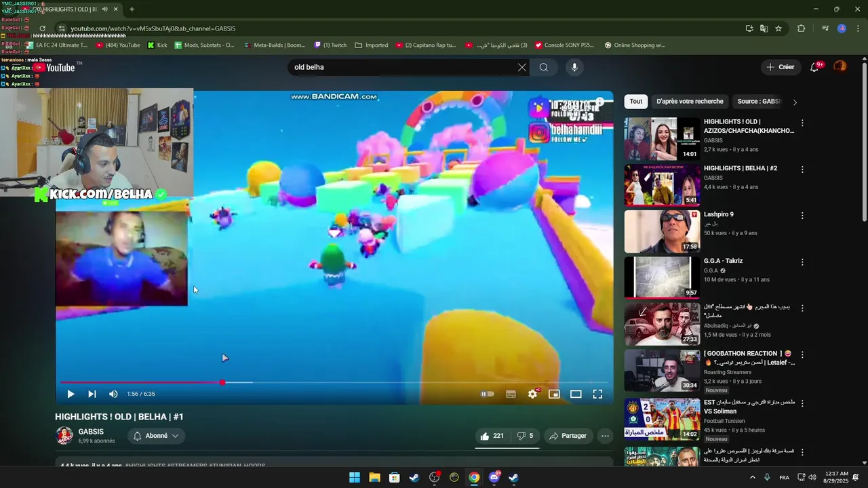Bookmark this page with the star

[778, 28]
